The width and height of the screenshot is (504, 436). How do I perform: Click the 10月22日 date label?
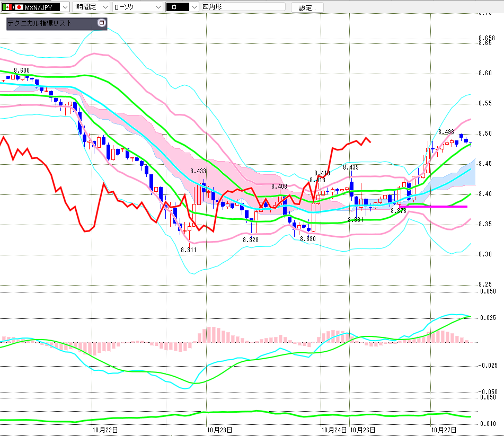coord(105,430)
